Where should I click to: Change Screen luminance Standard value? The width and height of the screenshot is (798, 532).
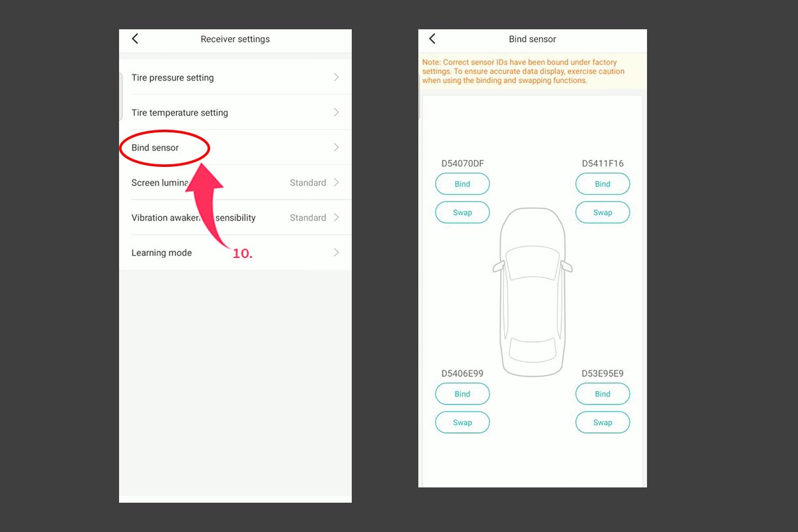pos(308,183)
